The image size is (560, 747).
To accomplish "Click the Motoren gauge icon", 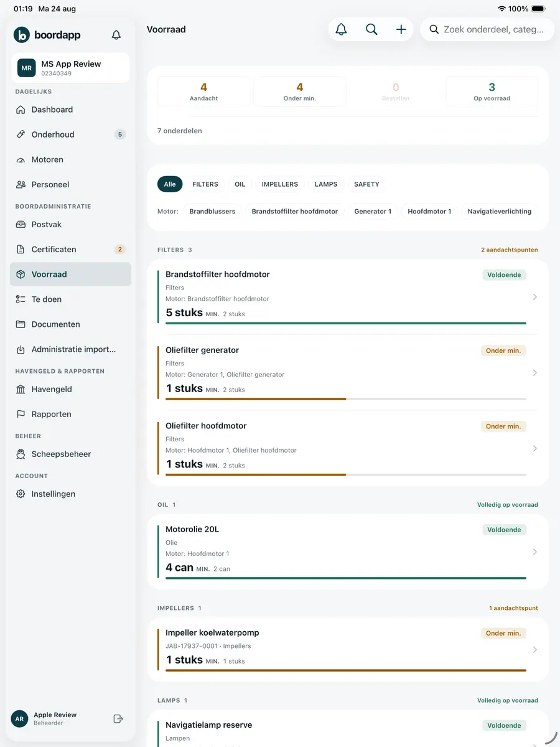I will click(x=21, y=159).
